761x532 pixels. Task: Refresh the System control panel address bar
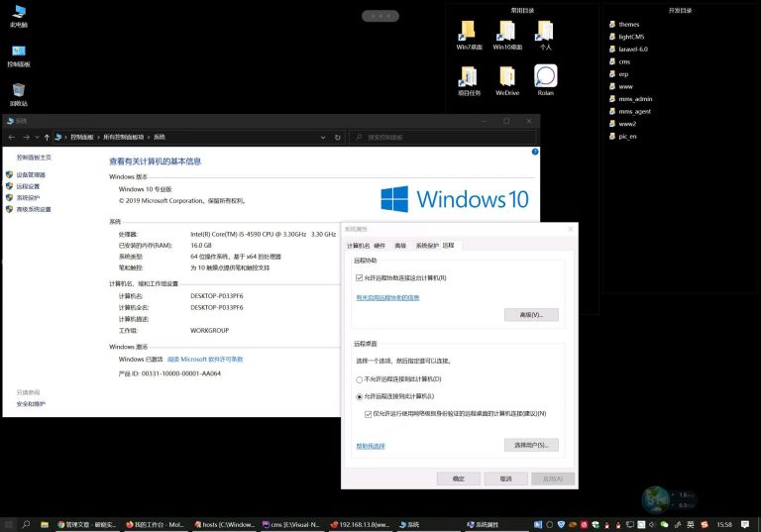click(337, 138)
